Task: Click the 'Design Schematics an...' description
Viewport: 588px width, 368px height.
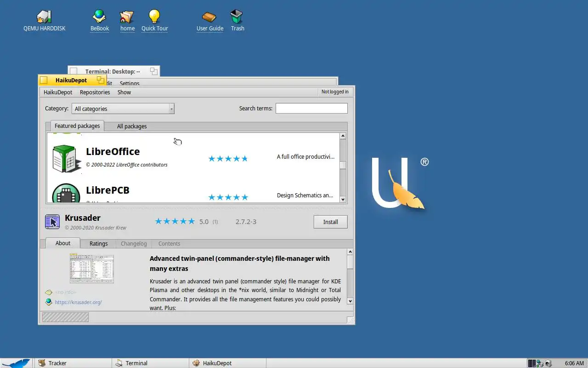Action: pyautogui.click(x=305, y=195)
